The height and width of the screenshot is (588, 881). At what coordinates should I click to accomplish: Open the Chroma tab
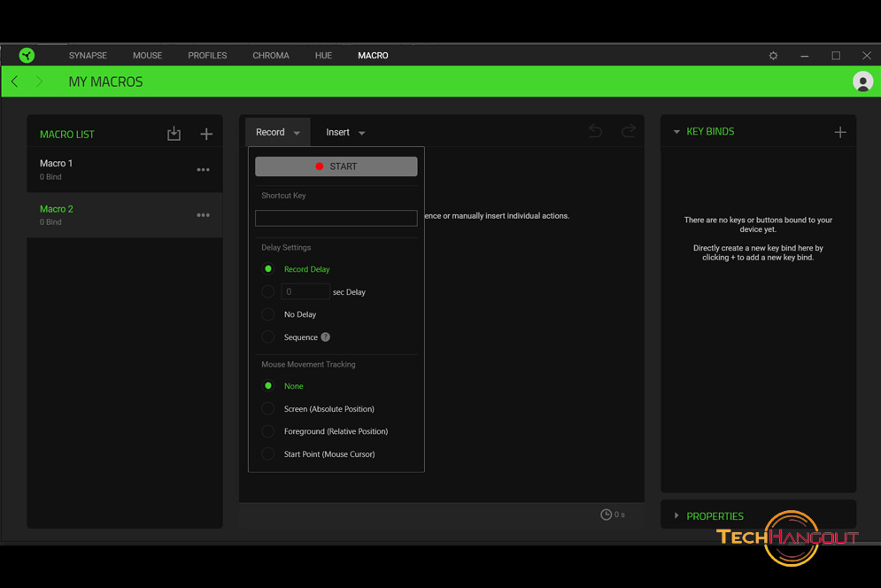pyautogui.click(x=271, y=56)
